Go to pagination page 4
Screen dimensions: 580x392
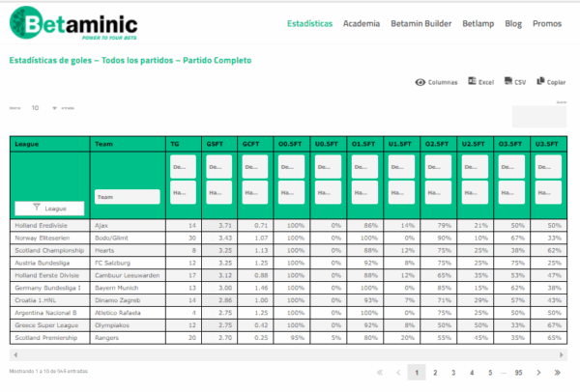[x=472, y=373]
